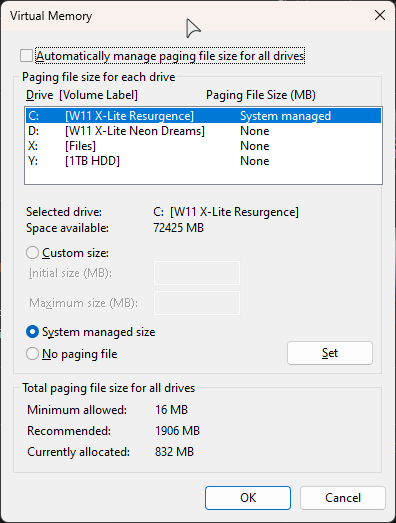The width and height of the screenshot is (396, 523).
Task: Click the Virtual Memory title bar text
Action: coord(51,16)
